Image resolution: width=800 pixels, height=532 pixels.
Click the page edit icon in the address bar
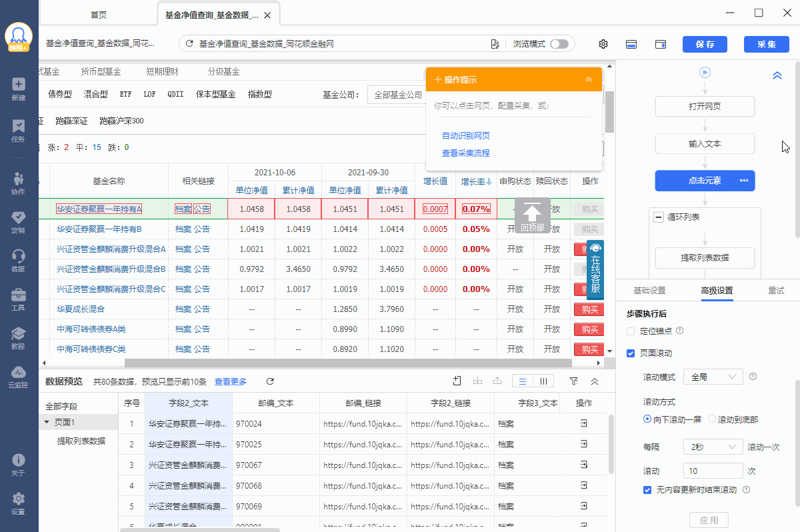click(x=495, y=44)
